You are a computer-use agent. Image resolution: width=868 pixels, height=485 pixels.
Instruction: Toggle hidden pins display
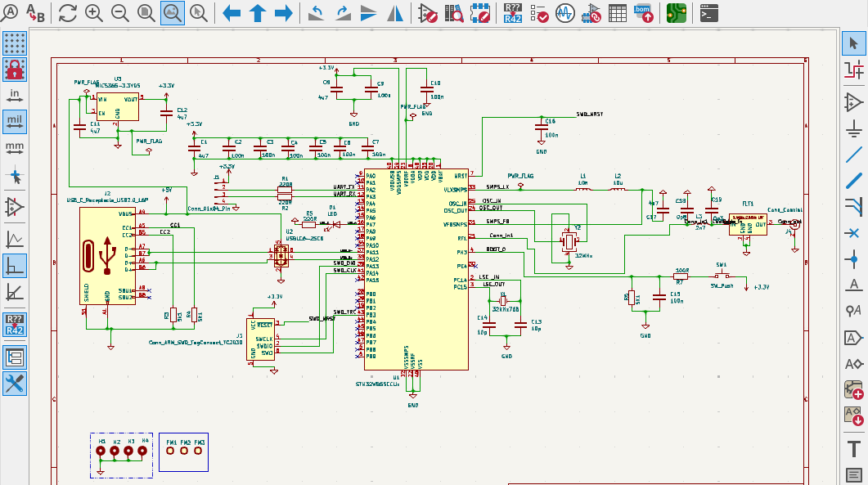tap(14, 207)
